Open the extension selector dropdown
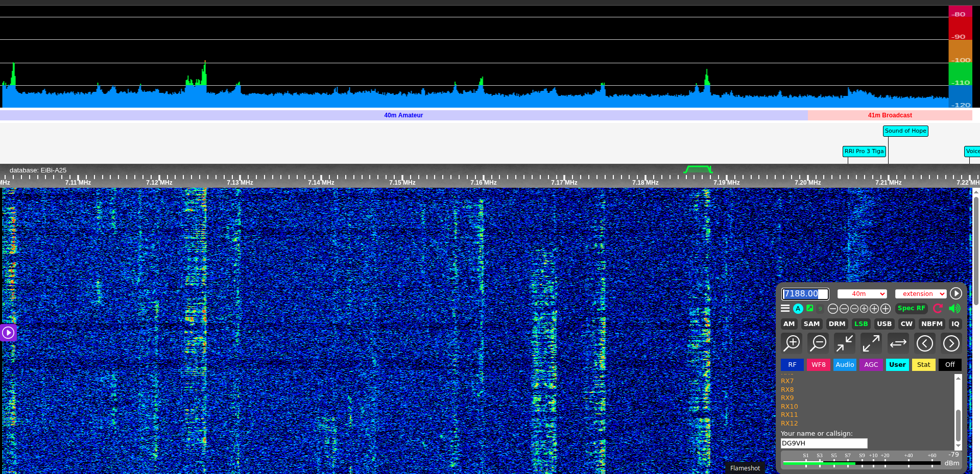 921,294
